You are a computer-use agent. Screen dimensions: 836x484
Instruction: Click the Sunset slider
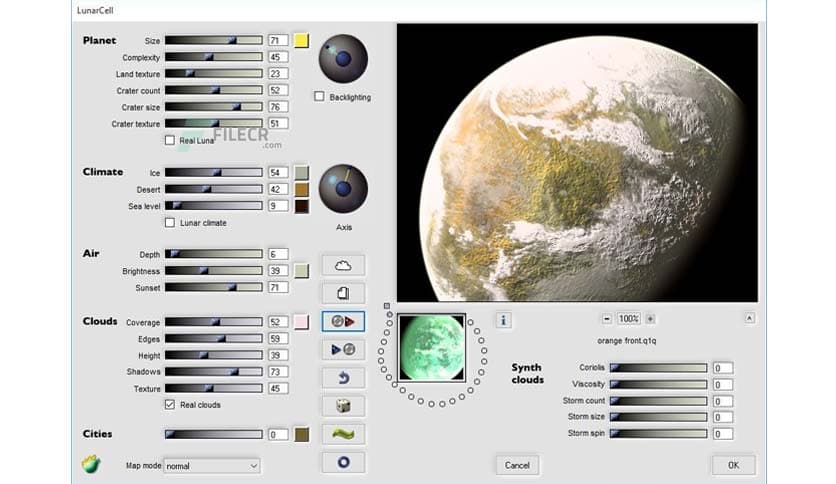214,287
